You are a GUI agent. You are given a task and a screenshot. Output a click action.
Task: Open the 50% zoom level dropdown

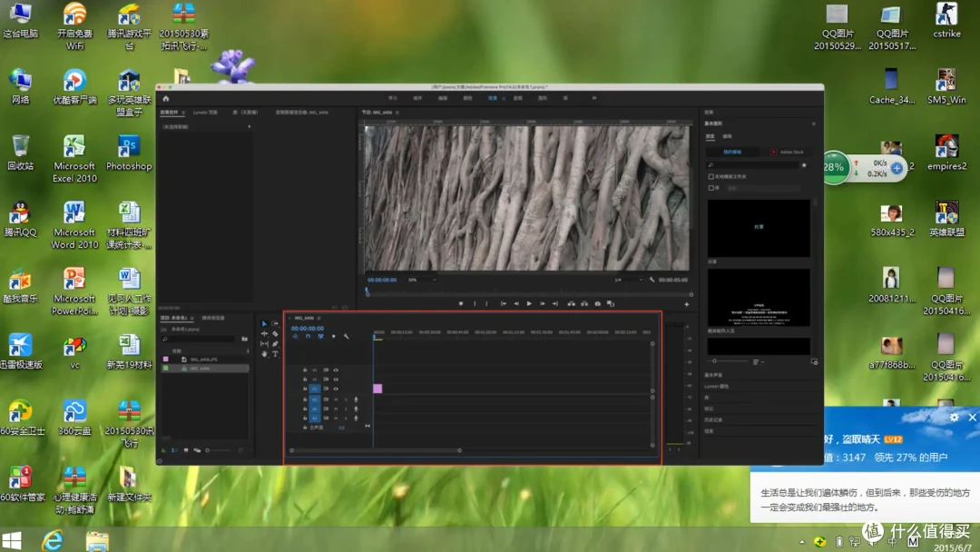tap(421, 280)
